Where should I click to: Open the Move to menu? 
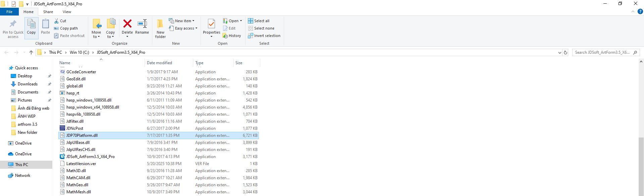96,28
